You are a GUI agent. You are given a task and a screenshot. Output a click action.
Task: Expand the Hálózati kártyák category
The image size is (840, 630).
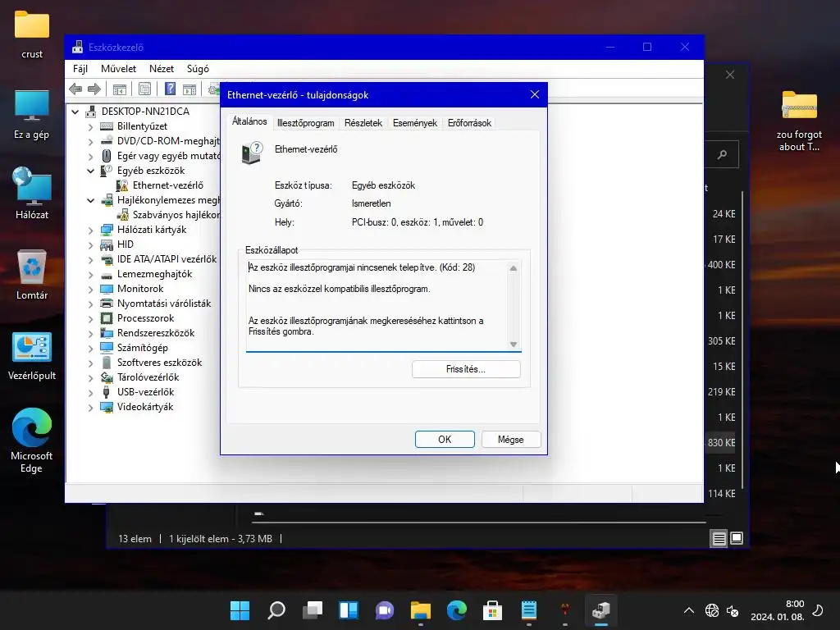(90, 230)
